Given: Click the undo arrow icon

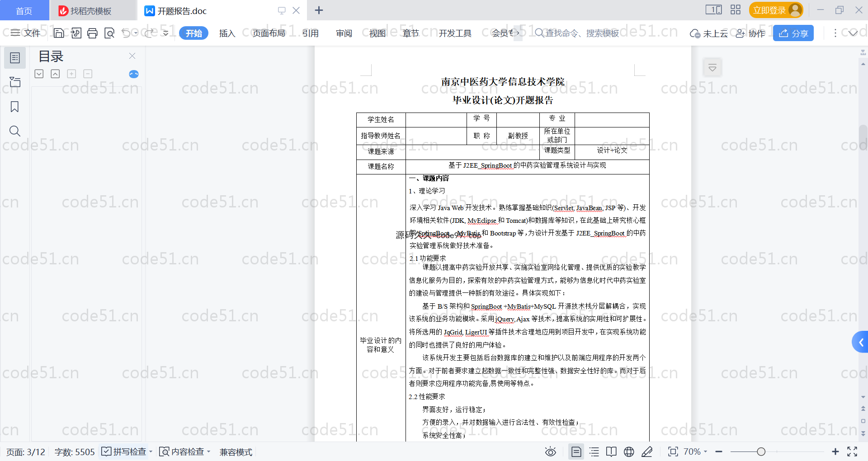Looking at the screenshot, I should pos(126,33).
